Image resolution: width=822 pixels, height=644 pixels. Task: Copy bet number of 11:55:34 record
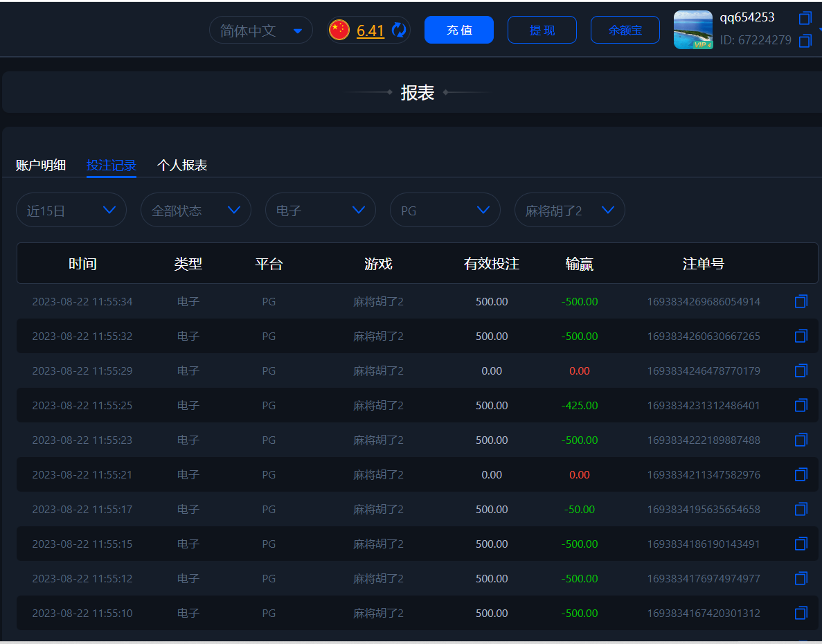[x=801, y=301]
